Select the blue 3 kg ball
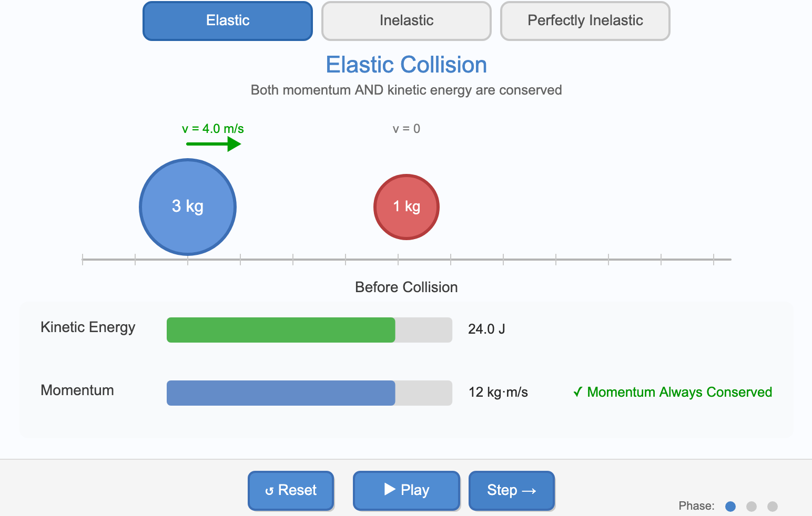The image size is (812, 516). point(187,207)
